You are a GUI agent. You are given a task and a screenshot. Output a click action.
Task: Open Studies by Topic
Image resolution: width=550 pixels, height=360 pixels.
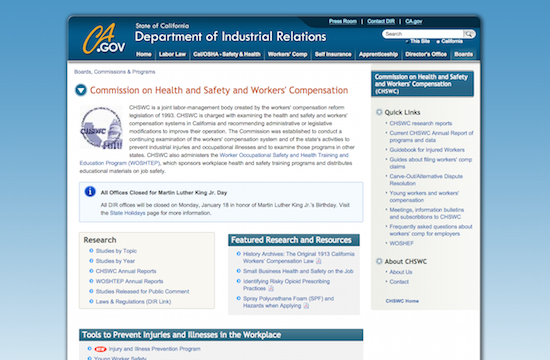[x=116, y=251]
